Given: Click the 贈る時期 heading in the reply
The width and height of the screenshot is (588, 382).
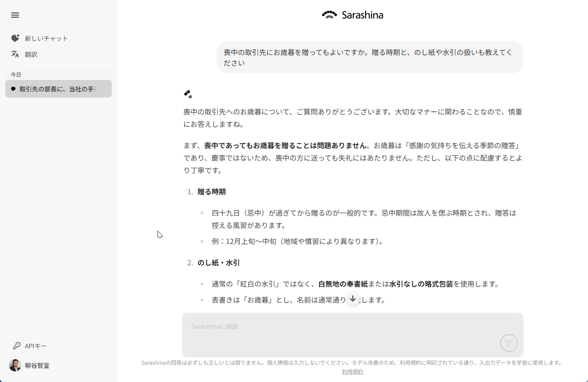Looking at the screenshot, I should [212, 192].
